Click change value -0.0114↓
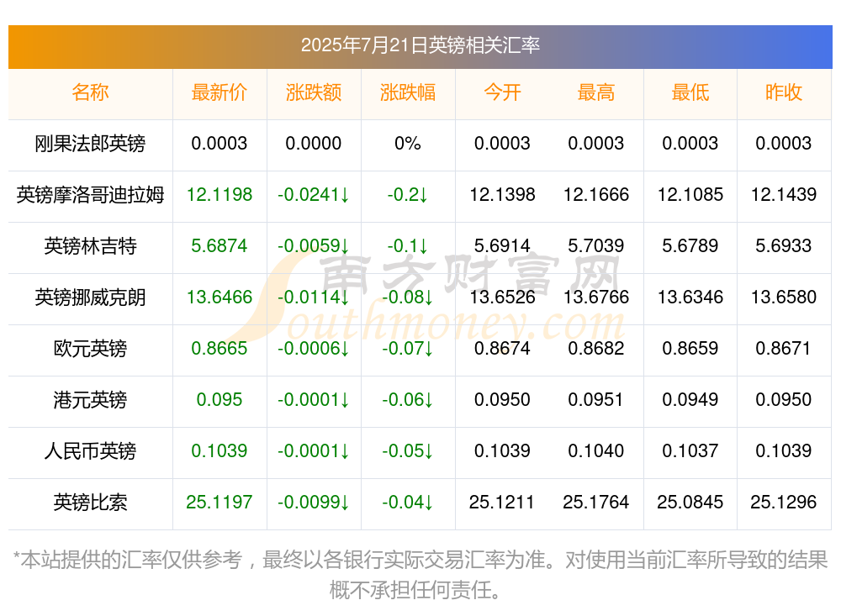The height and width of the screenshot is (616, 841). coord(313,297)
